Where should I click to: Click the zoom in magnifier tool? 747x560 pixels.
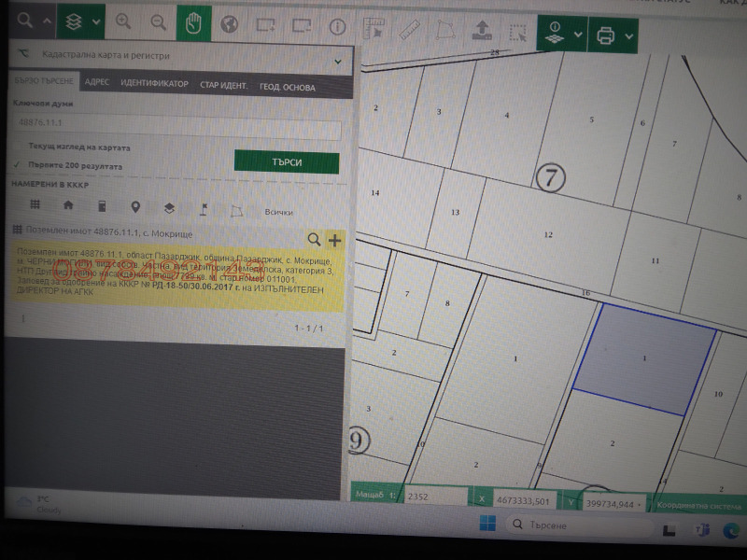pyautogui.click(x=123, y=23)
